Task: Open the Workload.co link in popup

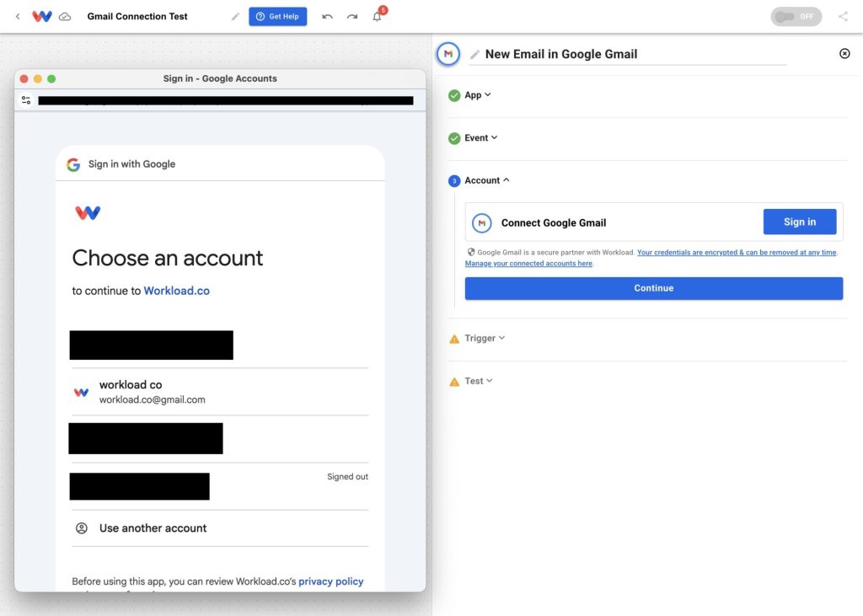Action: 177,291
